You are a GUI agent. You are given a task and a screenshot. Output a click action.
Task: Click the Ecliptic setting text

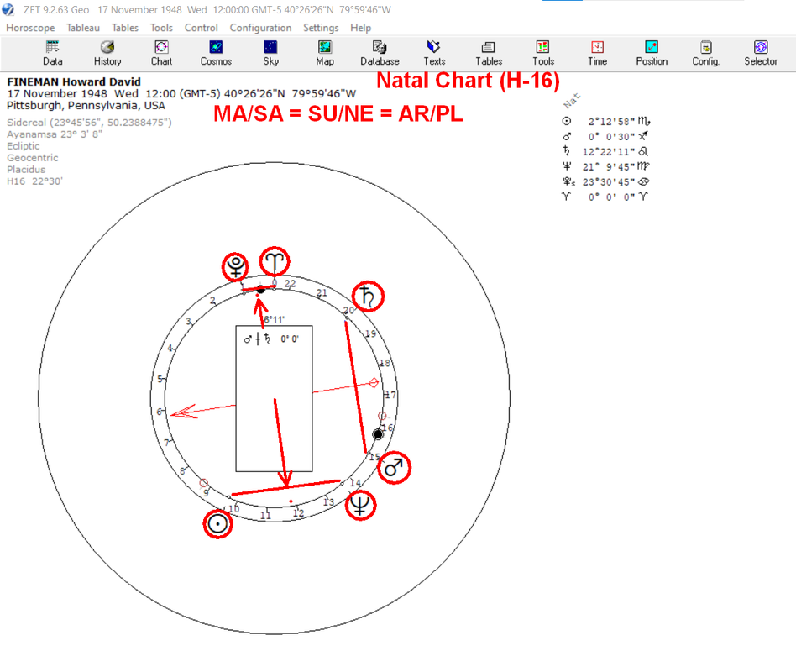[x=23, y=146]
